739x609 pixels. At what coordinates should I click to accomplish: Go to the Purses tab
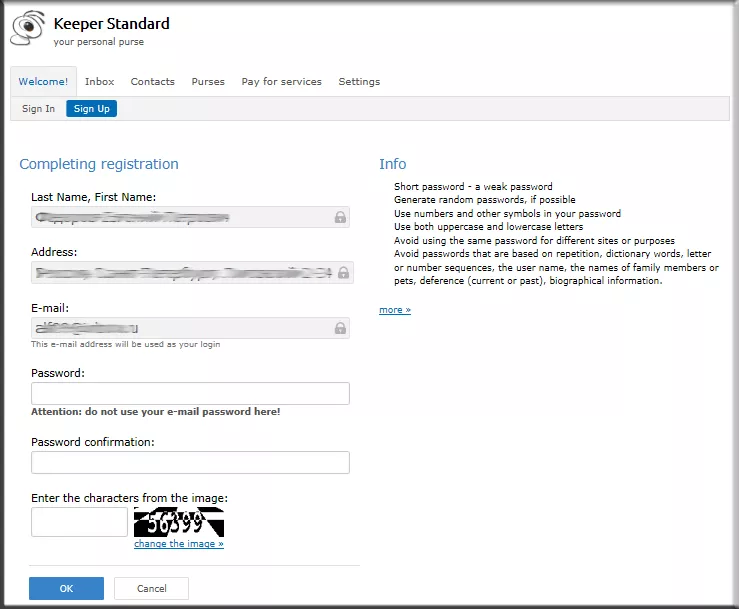208,82
